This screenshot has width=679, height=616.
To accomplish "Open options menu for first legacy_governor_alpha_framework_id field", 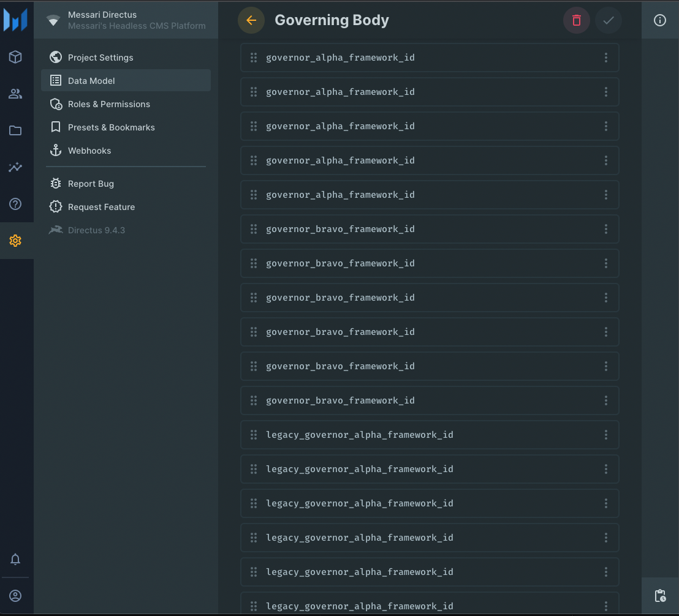I will (x=606, y=435).
